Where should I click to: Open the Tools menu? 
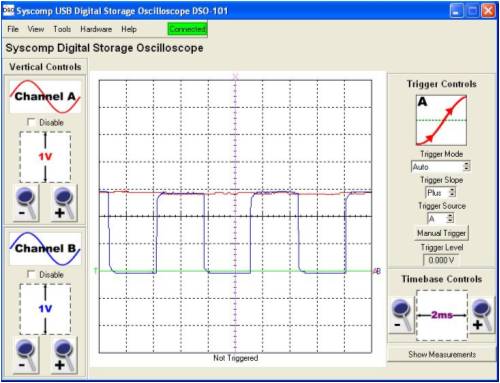(62, 29)
